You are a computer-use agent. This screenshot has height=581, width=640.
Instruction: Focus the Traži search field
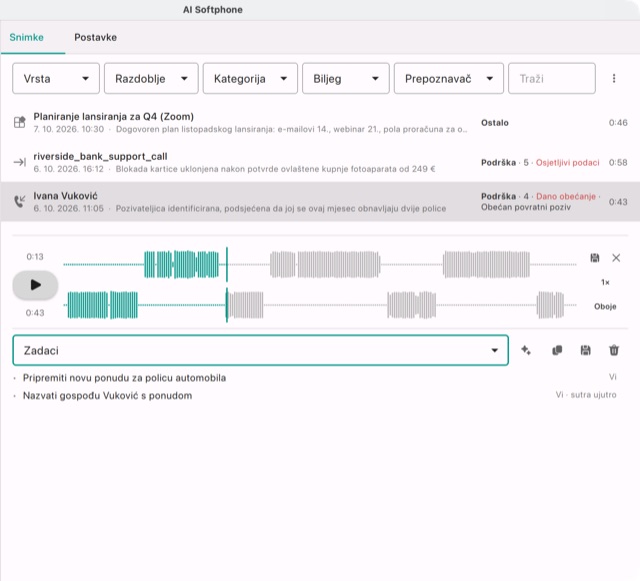pos(552,78)
